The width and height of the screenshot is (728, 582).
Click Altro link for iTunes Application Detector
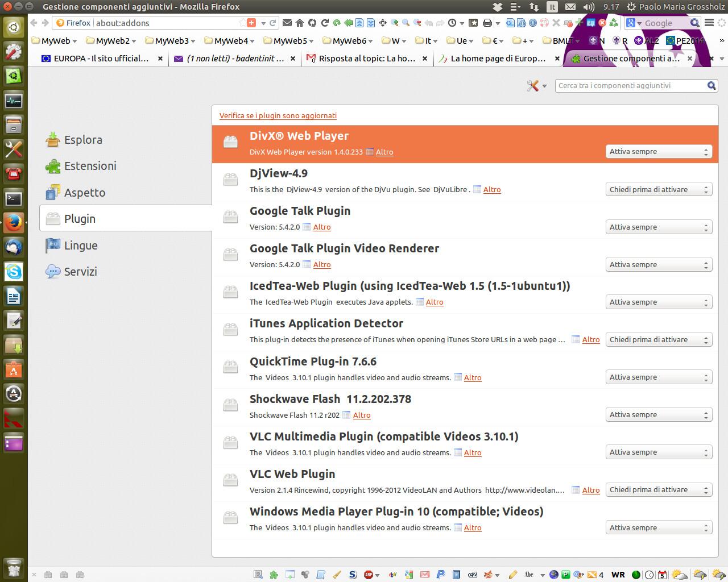click(591, 339)
